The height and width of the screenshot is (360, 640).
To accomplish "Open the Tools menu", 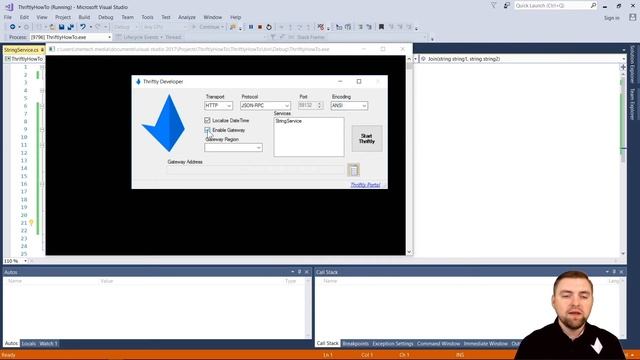I will pyautogui.click(x=147, y=17).
